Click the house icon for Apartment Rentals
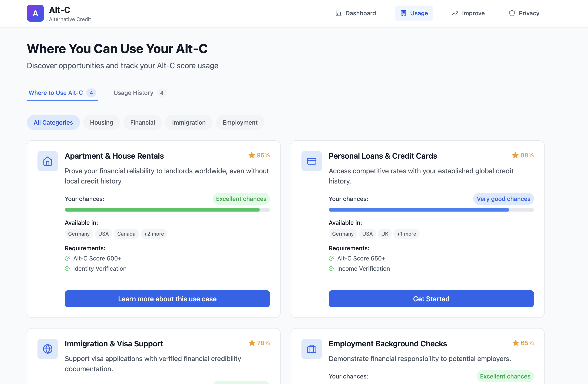 pyautogui.click(x=47, y=161)
